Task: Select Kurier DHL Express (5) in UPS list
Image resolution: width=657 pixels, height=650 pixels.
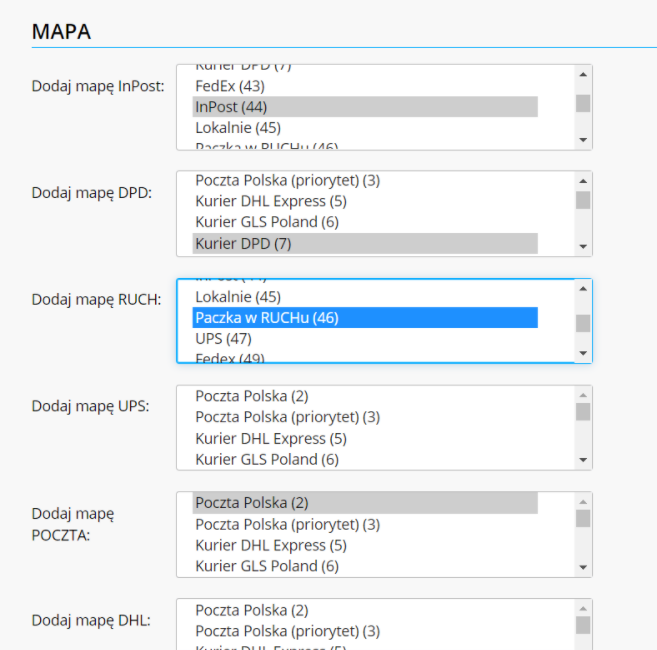Action: coord(365,439)
